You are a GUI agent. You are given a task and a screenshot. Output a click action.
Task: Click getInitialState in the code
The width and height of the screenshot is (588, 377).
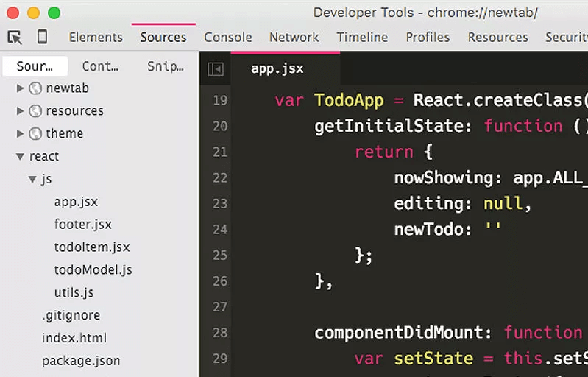(389, 126)
